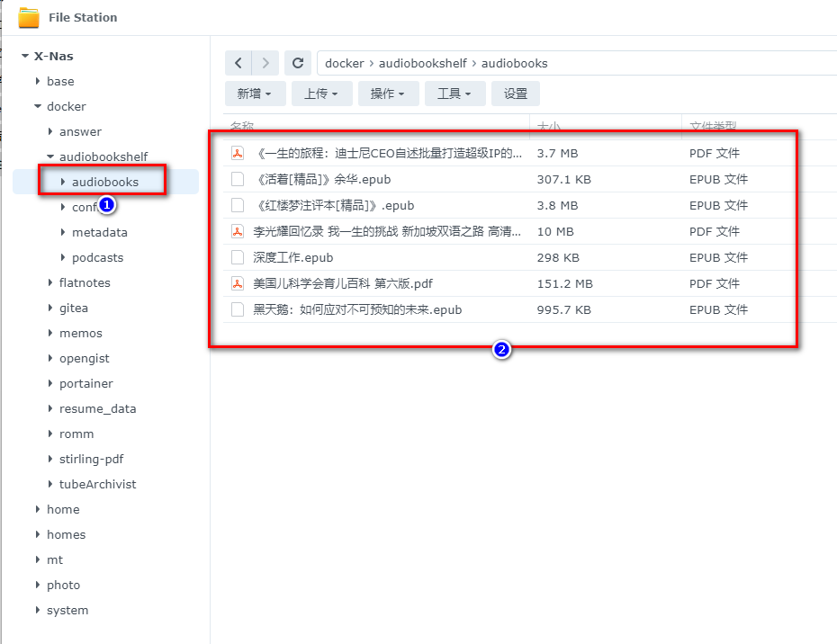Click the back navigation arrow
This screenshot has width=837, height=644.
tap(238, 63)
